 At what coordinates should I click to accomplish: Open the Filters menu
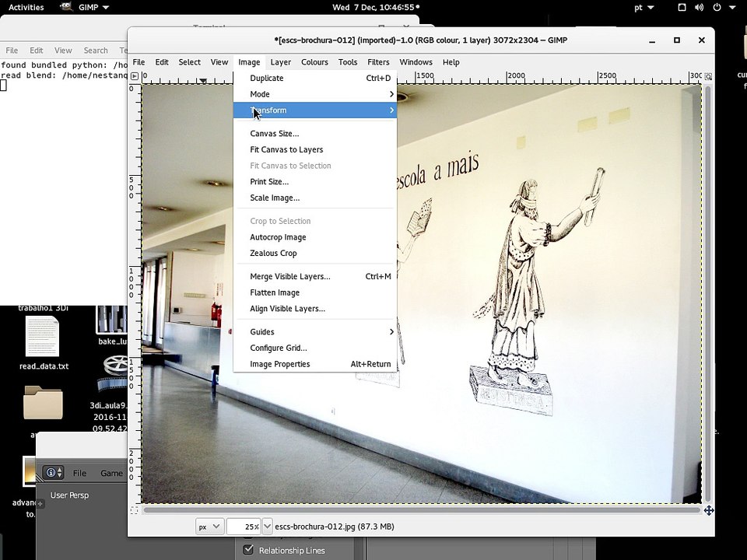click(x=378, y=62)
